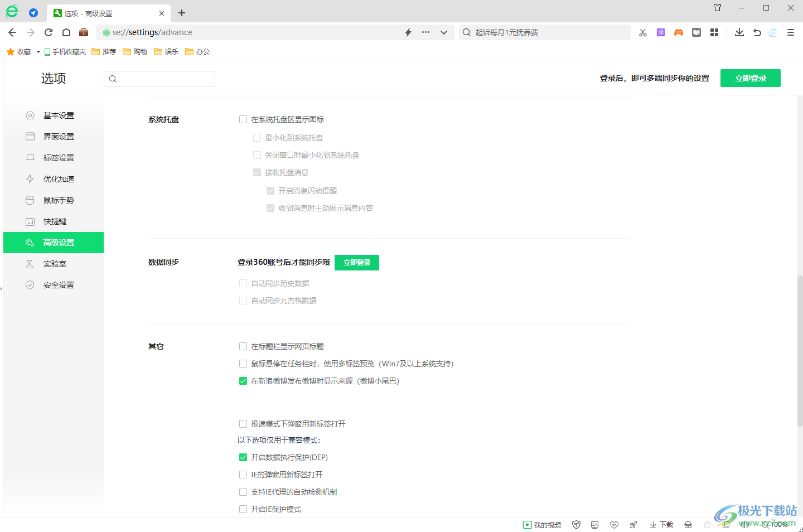Open 下载 in the status bar
803x532 pixels.
click(661, 525)
